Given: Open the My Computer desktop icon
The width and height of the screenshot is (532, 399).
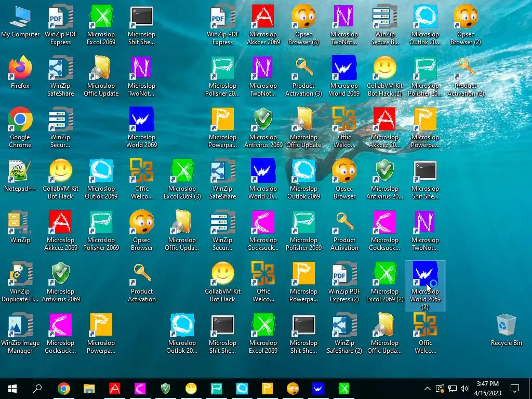Looking at the screenshot, I should [x=20, y=21].
